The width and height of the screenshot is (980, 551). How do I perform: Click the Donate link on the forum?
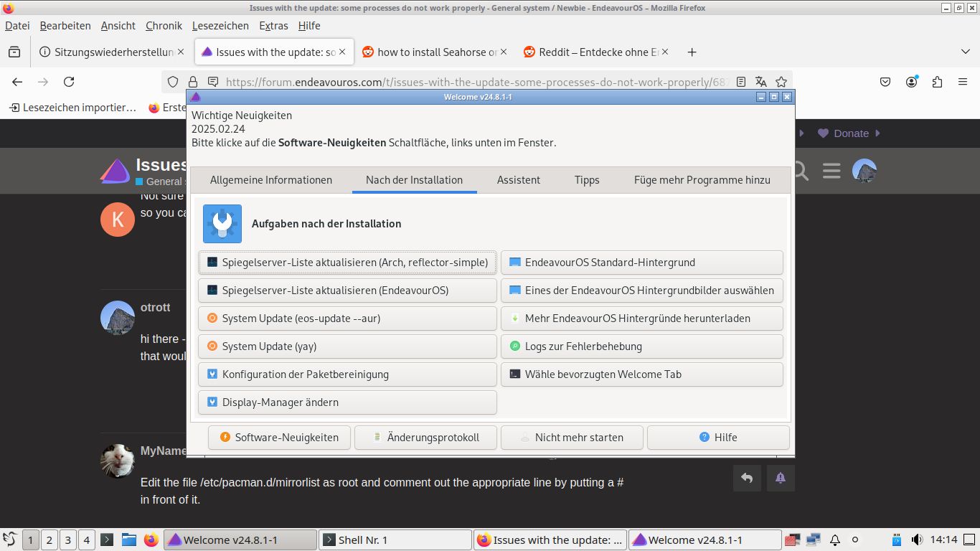[851, 133]
